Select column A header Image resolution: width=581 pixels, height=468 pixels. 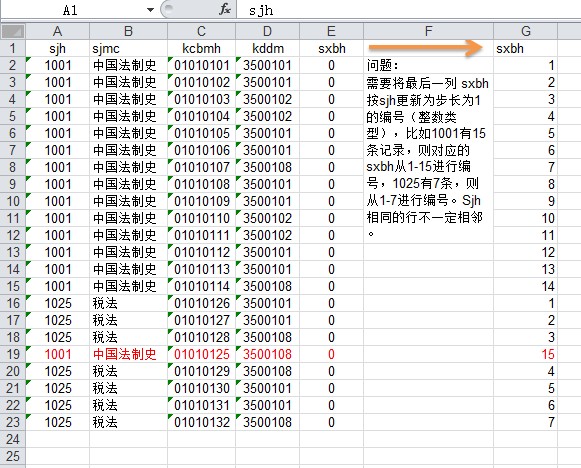tap(57, 31)
